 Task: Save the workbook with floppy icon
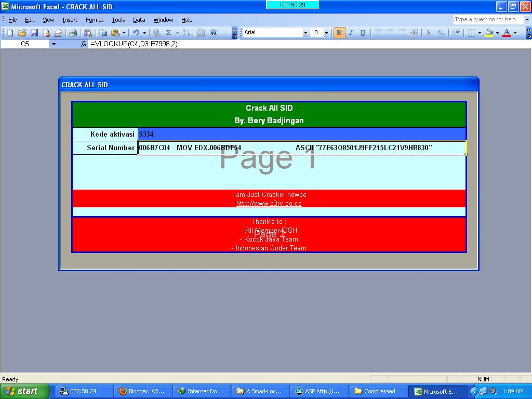[x=34, y=33]
